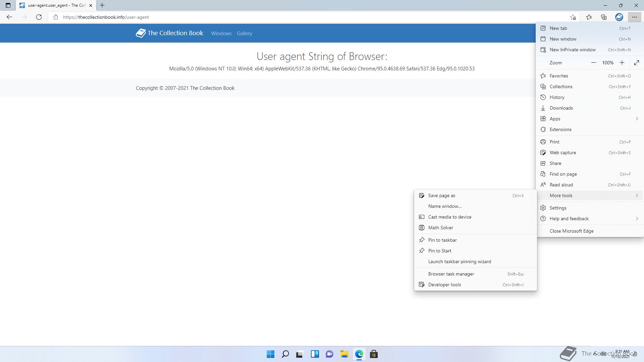
Task: Click the browser refresh icon
Action: click(x=39, y=17)
